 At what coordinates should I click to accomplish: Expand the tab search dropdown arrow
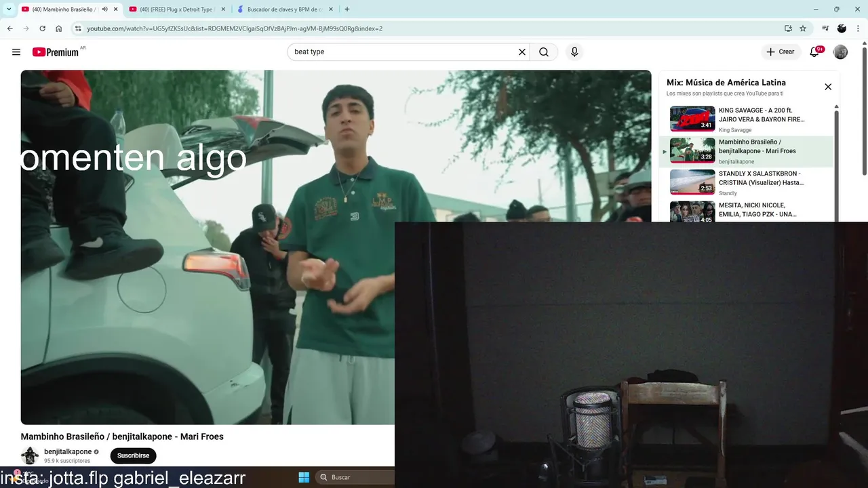tap(9, 9)
